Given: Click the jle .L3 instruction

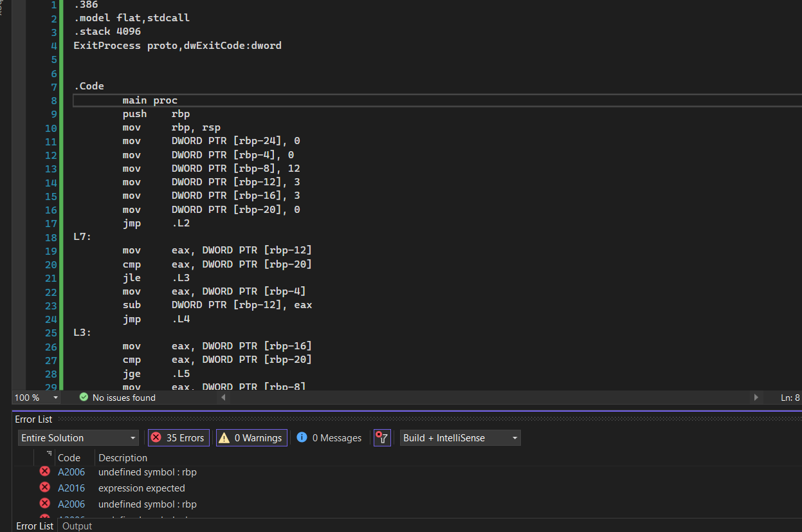Looking at the screenshot, I should coord(156,278).
